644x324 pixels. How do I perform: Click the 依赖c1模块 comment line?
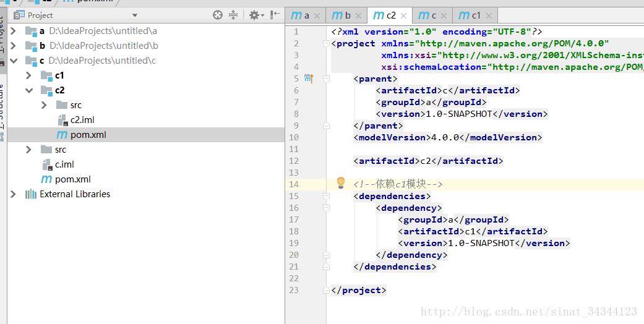tap(398, 184)
